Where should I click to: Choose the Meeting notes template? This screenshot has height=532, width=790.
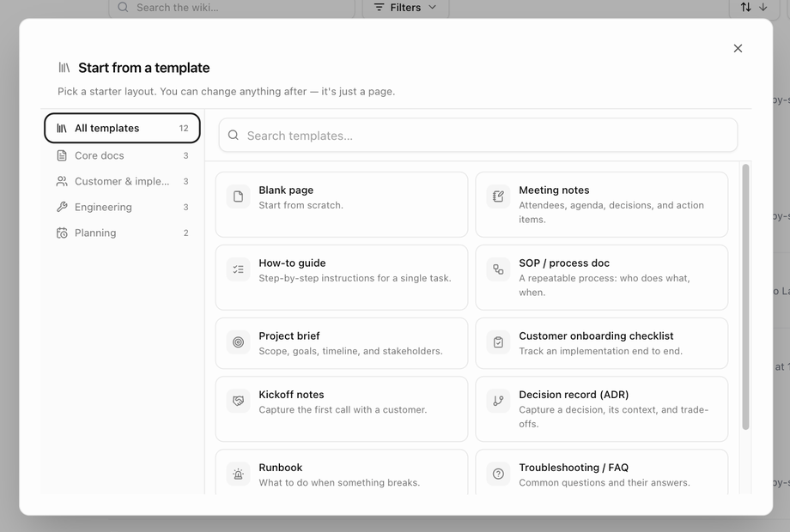[x=602, y=204]
